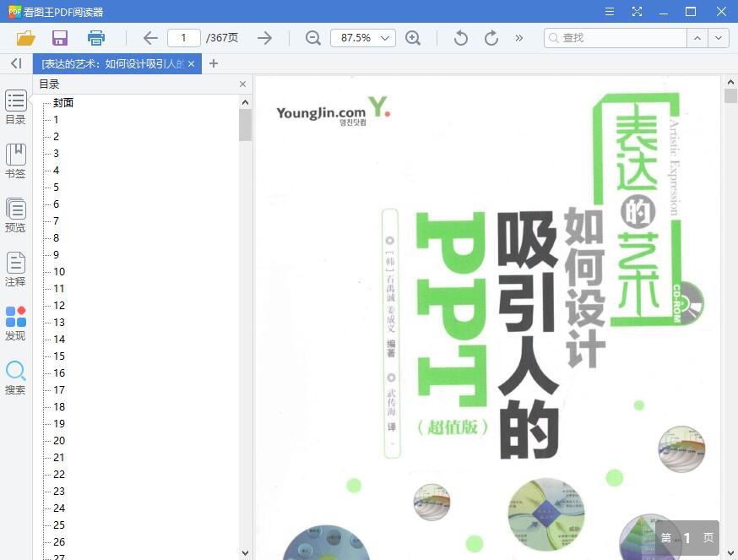Select outline entry 4
Screen dimensions: 738x560
pyautogui.click(x=56, y=170)
